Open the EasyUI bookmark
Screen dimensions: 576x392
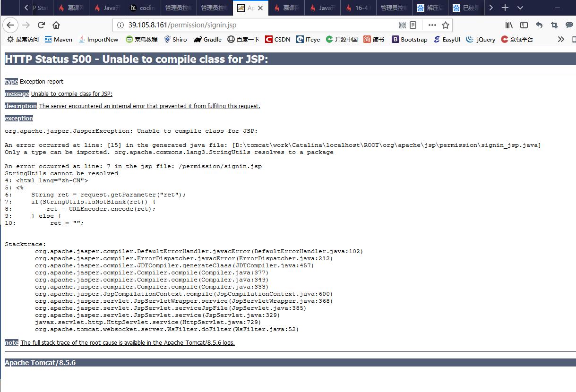447,39
